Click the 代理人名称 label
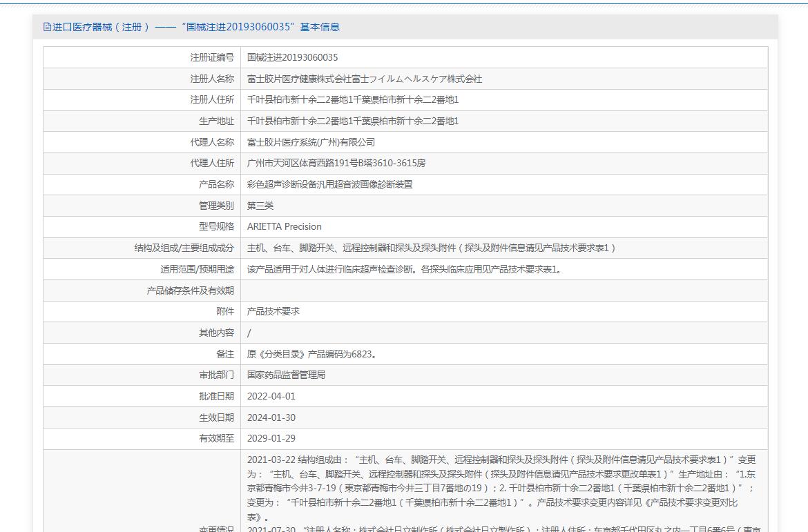 click(212, 142)
